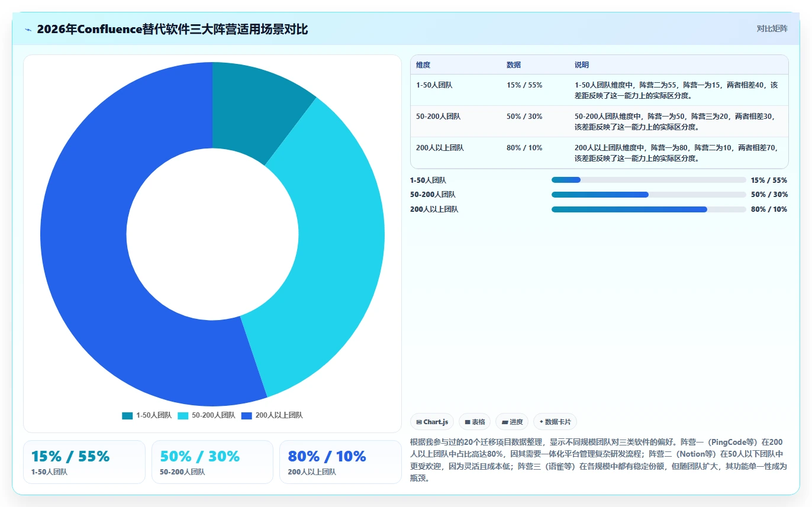Open the 80% / 10% data card
812x507 pixels.
[x=340, y=462]
